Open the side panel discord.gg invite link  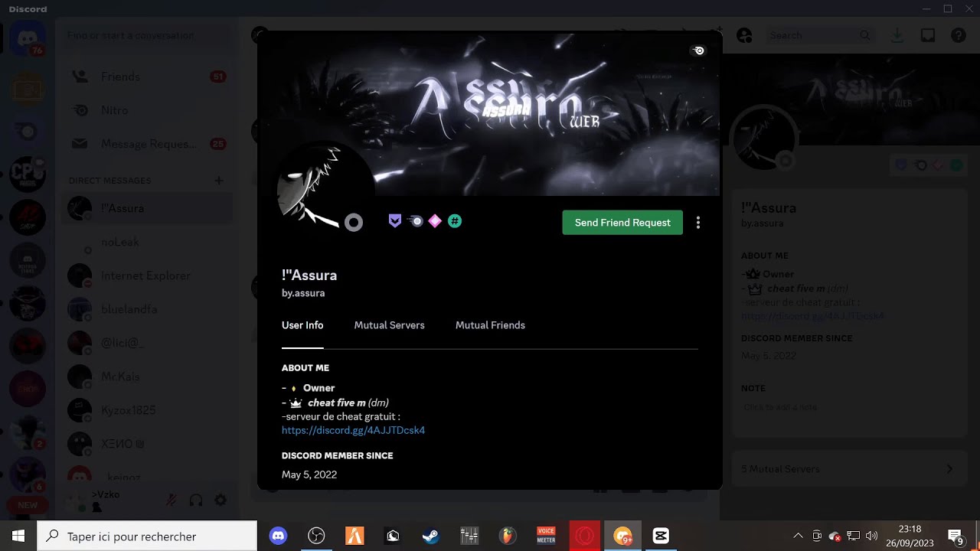(812, 315)
